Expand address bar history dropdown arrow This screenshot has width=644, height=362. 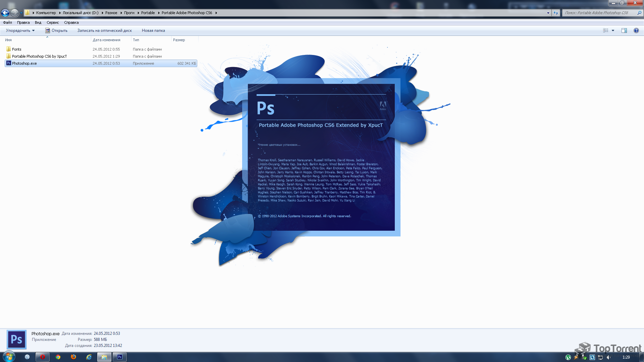[x=548, y=13]
